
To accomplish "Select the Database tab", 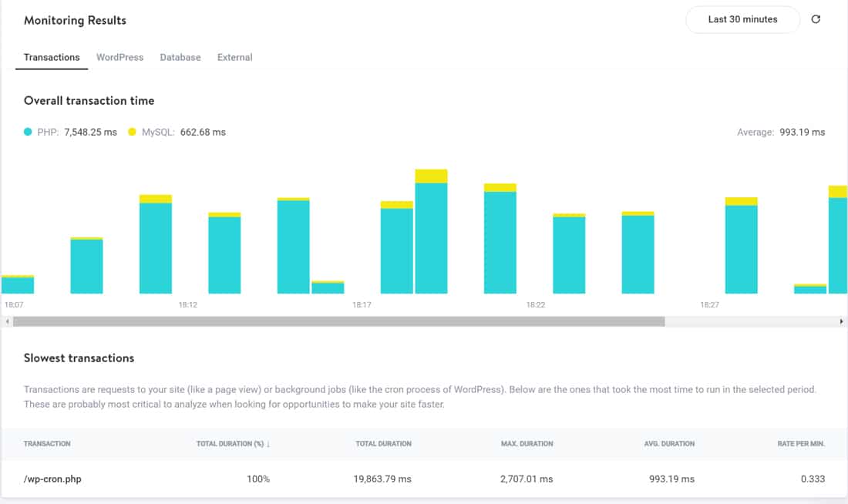I will pos(180,57).
